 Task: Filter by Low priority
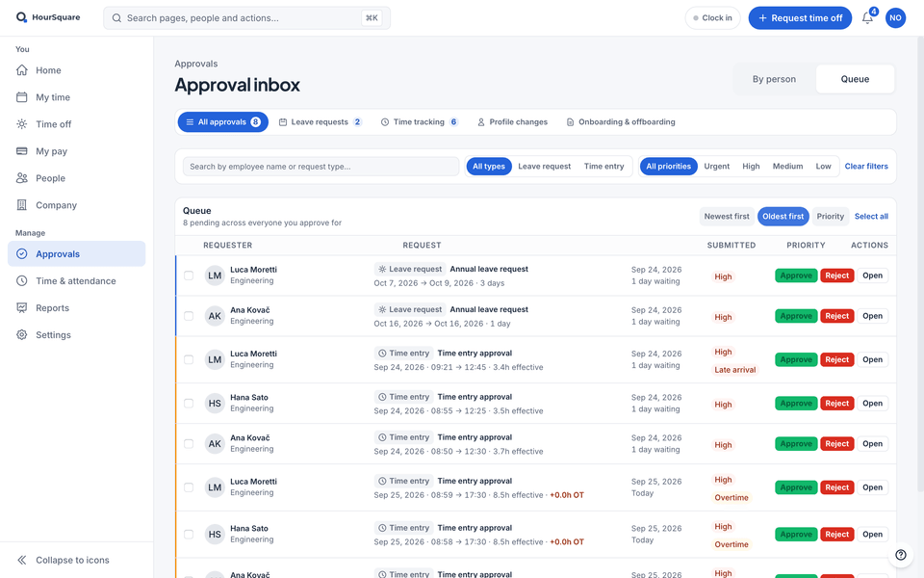click(x=823, y=167)
